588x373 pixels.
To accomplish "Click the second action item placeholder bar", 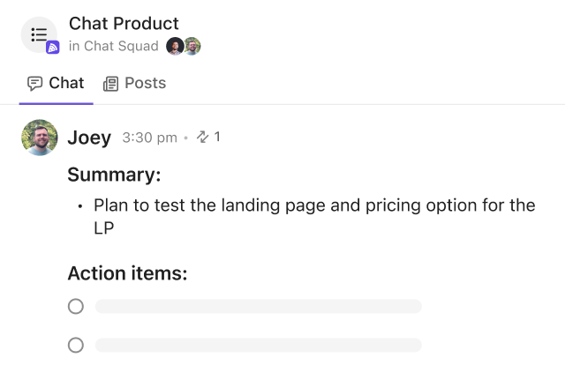I will [259, 345].
